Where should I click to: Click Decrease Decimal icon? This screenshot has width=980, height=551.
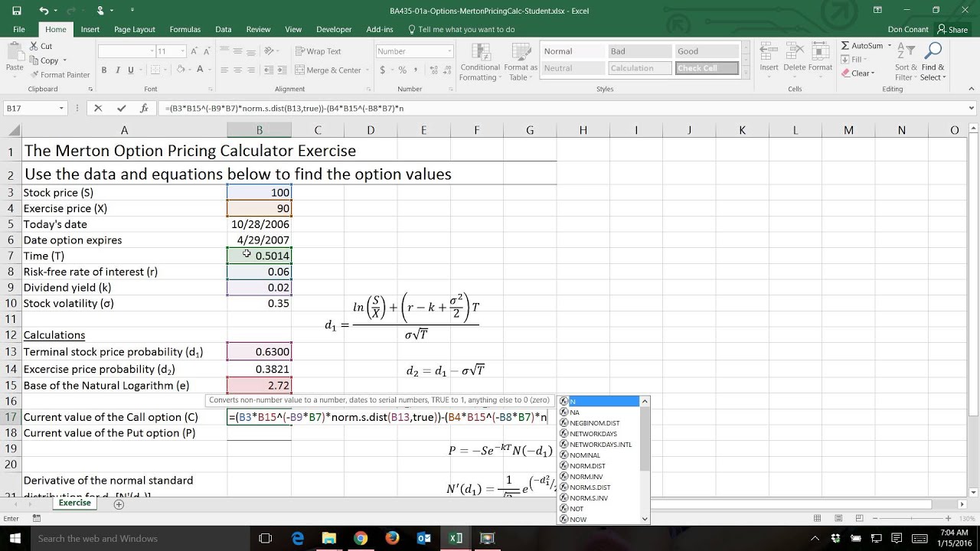click(446, 70)
